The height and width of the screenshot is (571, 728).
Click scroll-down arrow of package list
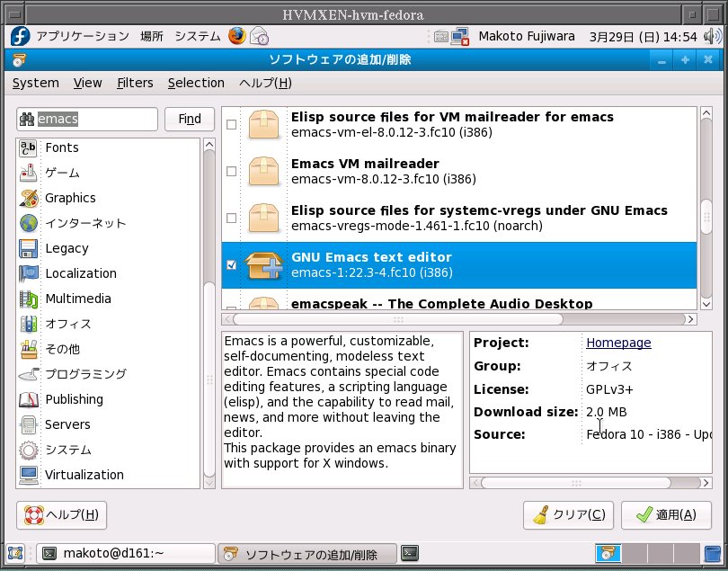pos(706,304)
